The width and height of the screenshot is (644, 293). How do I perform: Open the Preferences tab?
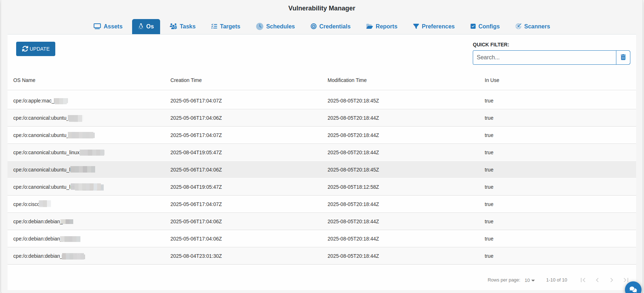434,27
